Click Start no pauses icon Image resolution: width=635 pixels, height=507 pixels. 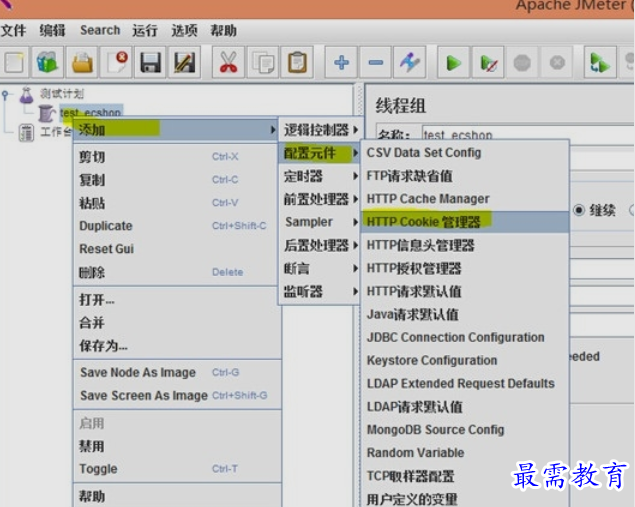click(x=488, y=63)
